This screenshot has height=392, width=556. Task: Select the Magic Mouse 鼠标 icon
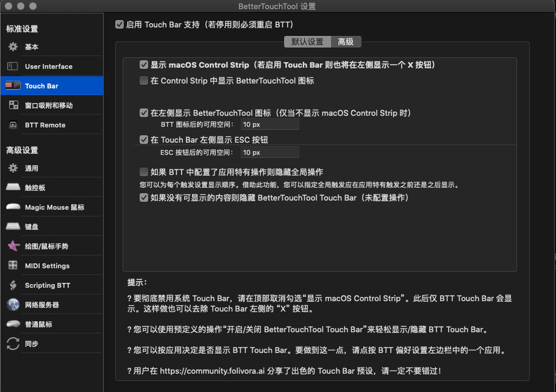coord(13,207)
